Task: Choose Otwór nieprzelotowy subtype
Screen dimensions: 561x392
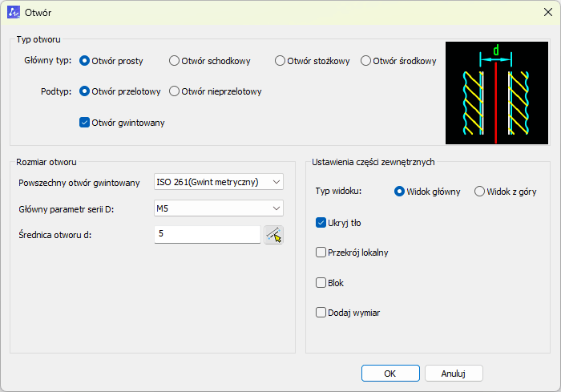Action: tap(174, 91)
